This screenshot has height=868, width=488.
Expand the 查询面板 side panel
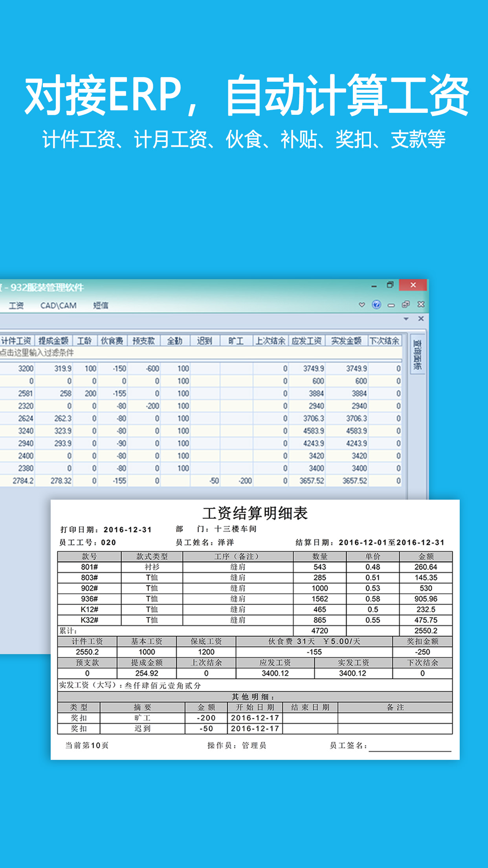pos(417,355)
